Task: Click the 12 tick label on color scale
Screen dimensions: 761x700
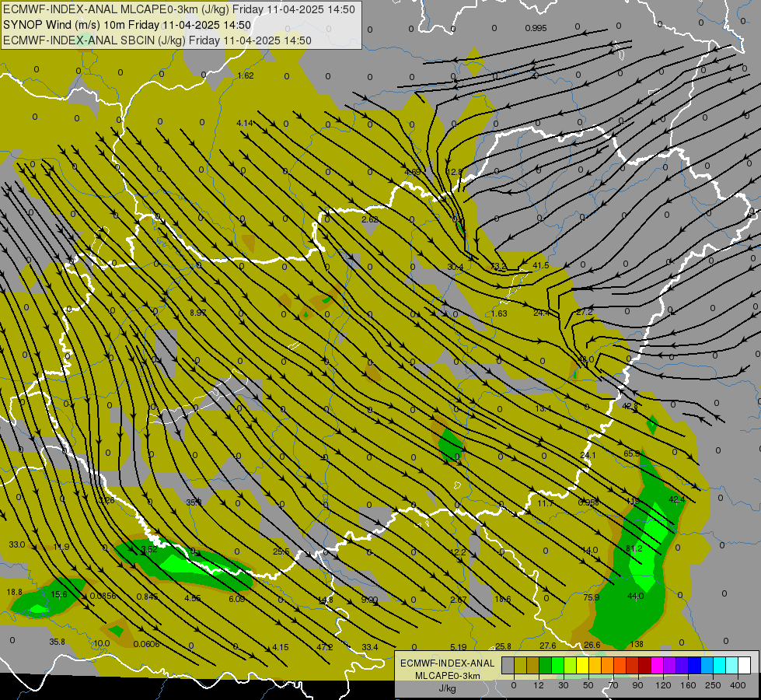Action: [539, 685]
